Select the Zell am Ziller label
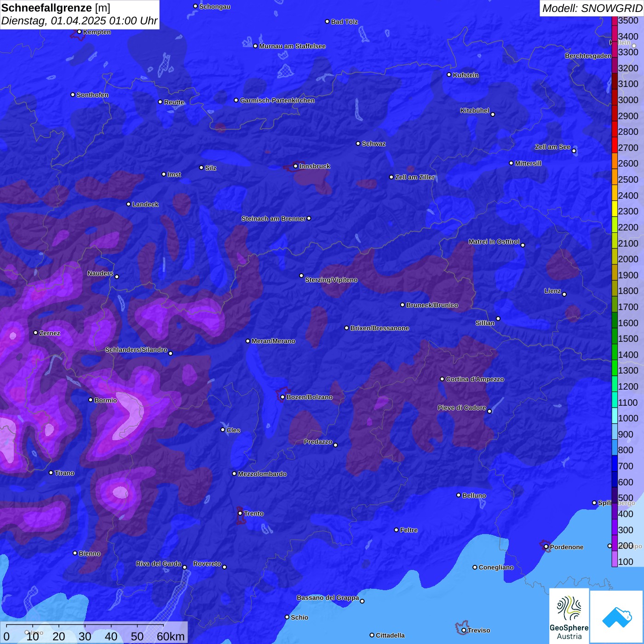 point(414,177)
